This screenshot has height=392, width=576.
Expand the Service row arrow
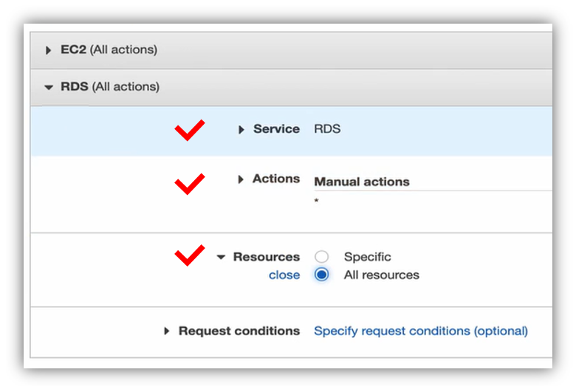pos(241,129)
